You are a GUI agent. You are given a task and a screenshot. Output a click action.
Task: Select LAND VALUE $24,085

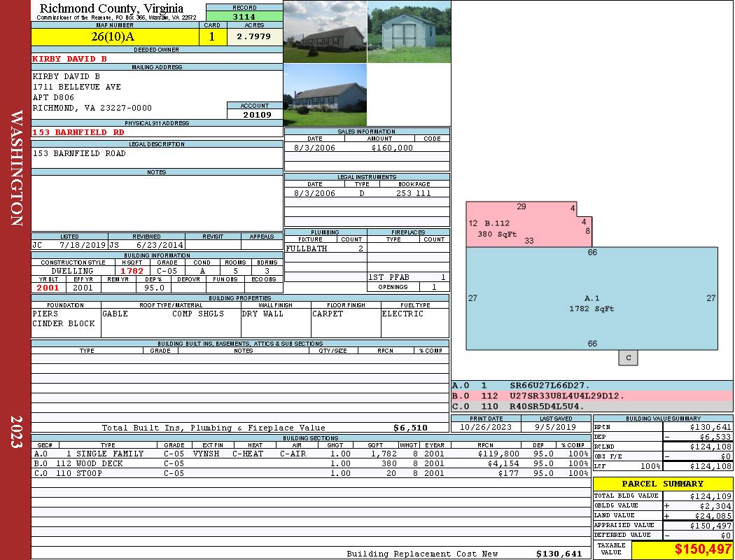[713, 516]
